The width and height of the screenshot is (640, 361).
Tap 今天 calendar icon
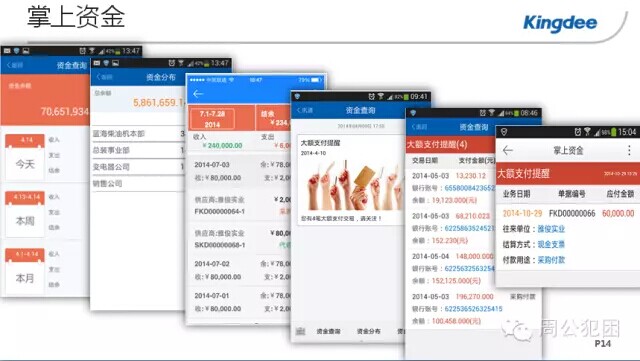tap(25, 157)
